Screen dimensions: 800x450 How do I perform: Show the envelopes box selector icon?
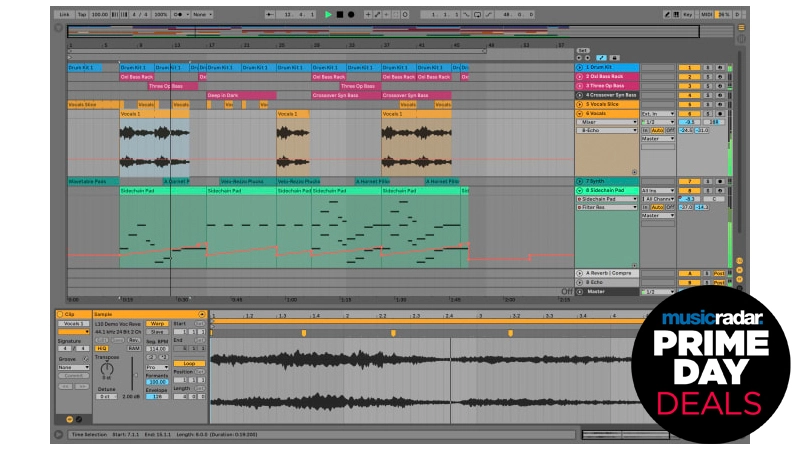pyautogui.click(x=79, y=419)
